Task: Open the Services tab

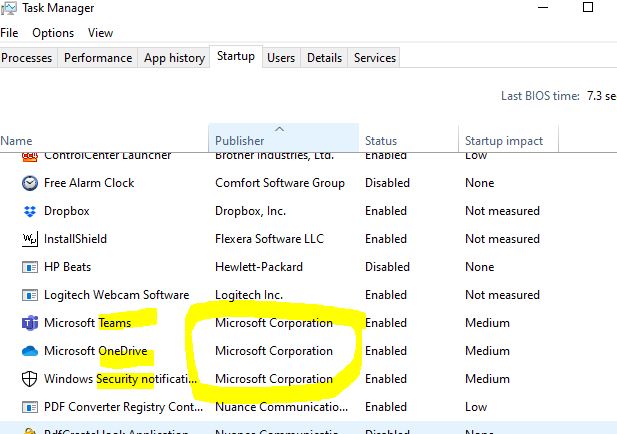Action: (375, 58)
